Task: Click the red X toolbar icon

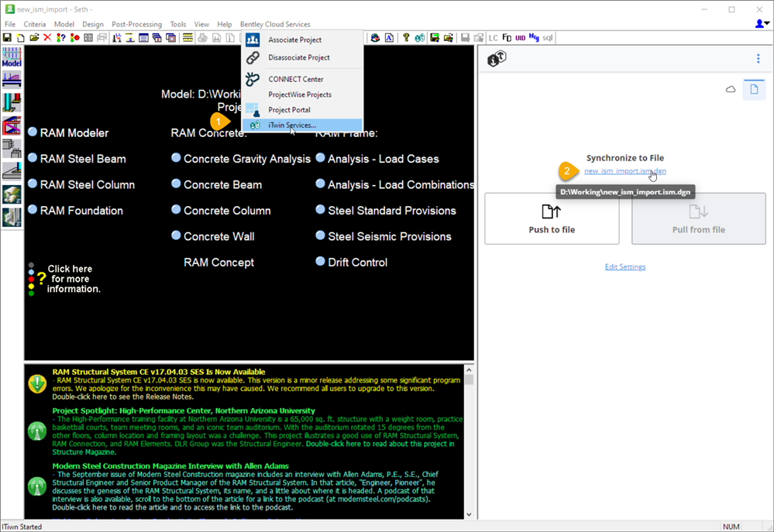Action: coord(47,37)
